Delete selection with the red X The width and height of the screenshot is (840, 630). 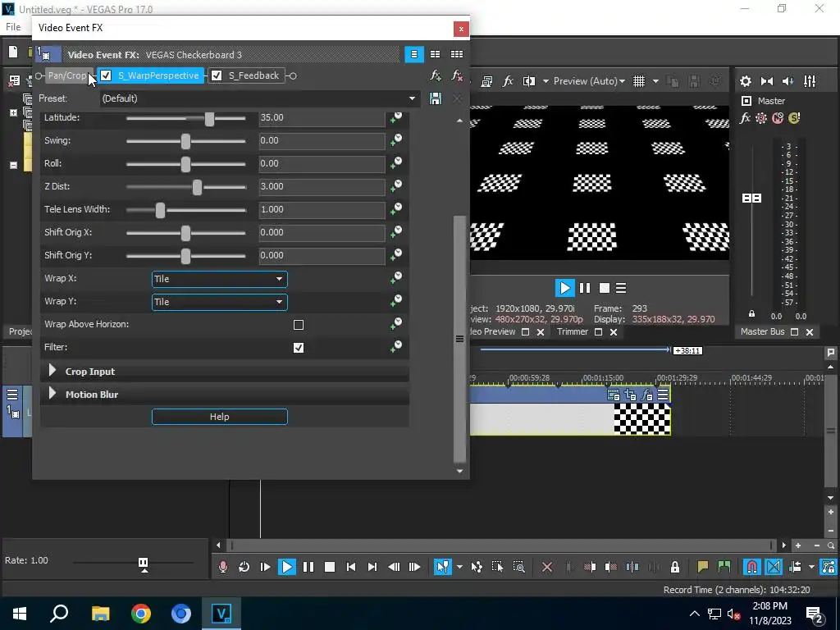pos(547,567)
